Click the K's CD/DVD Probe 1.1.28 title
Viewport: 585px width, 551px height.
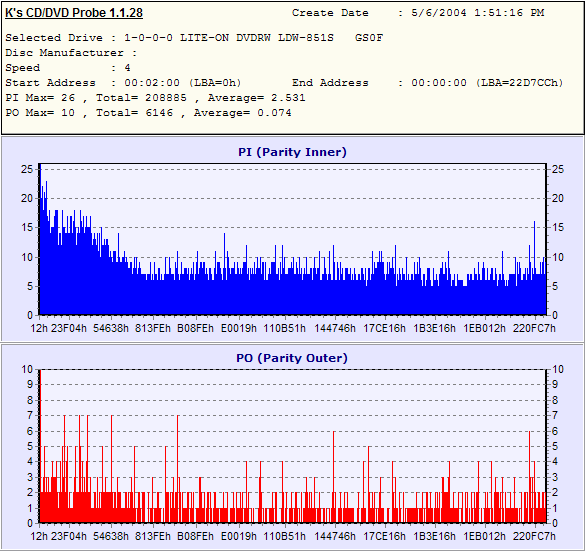click(x=74, y=13)
